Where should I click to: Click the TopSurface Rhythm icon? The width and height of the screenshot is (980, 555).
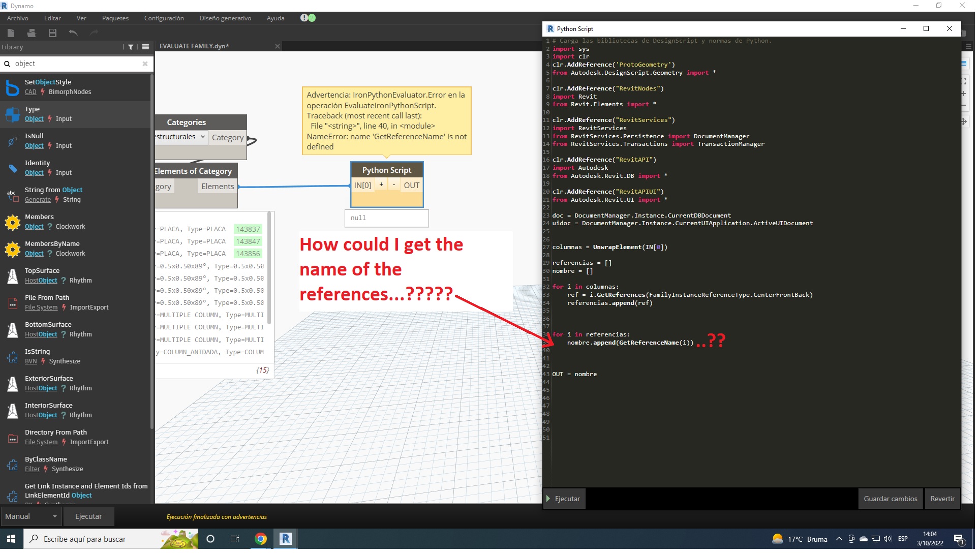[13, 276]
